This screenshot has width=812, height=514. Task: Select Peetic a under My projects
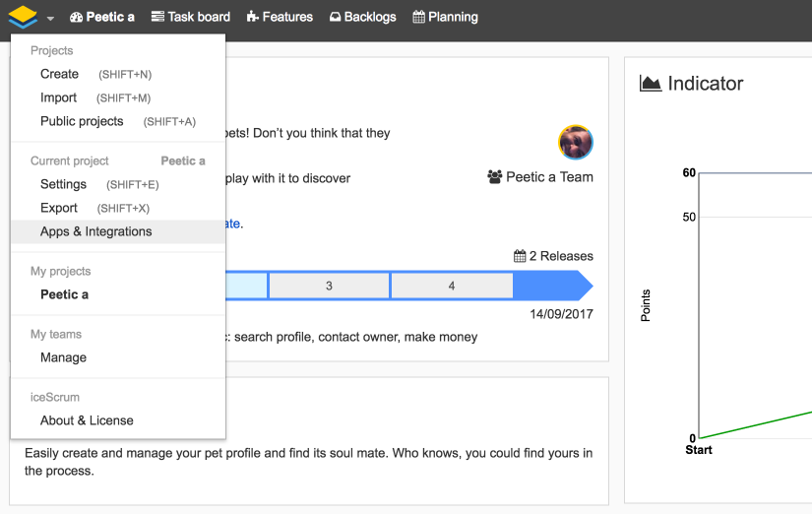click(64, 294)
